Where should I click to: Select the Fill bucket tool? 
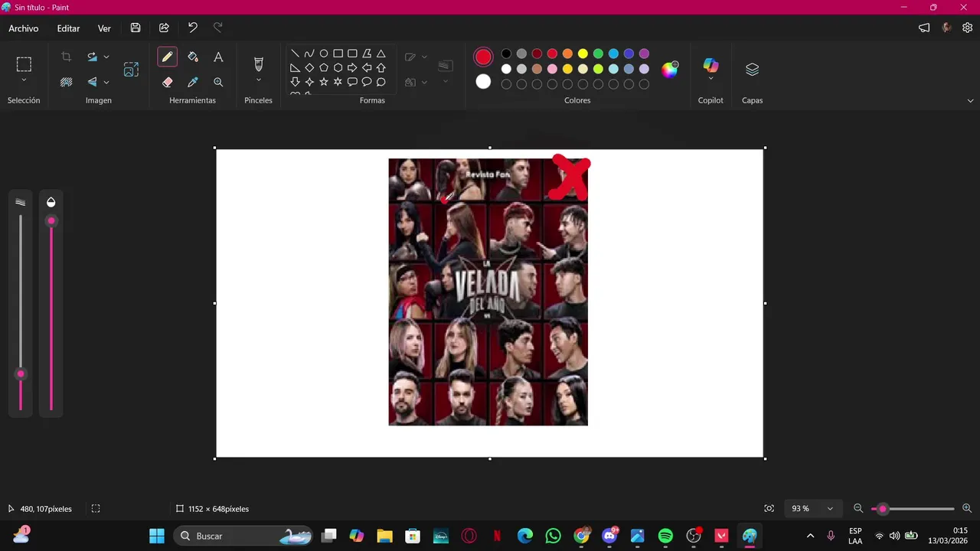click(x=193, y=57)
